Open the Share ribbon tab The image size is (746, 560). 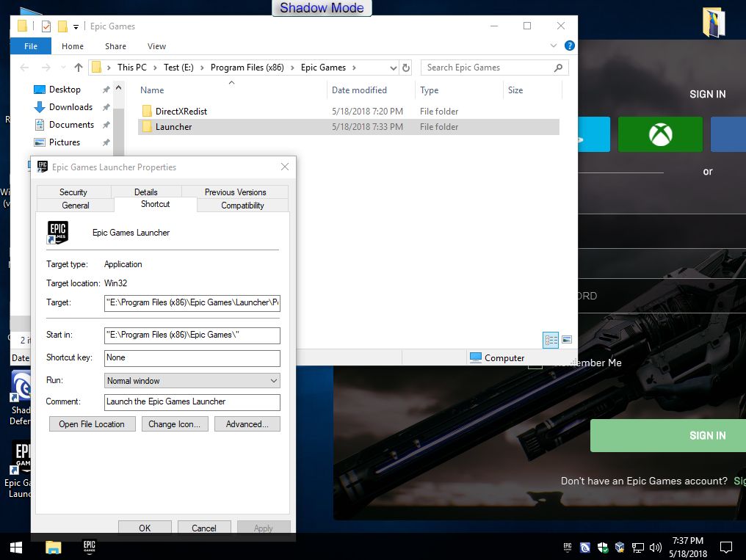(115, 46)
